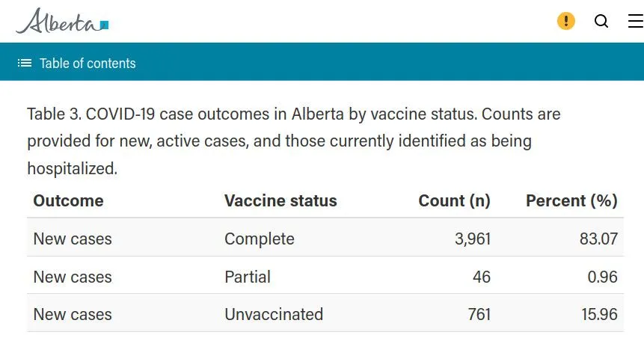Click the Table of contents list icon
The height and width of the screenshot is (338, 644).
coord(25,64)
